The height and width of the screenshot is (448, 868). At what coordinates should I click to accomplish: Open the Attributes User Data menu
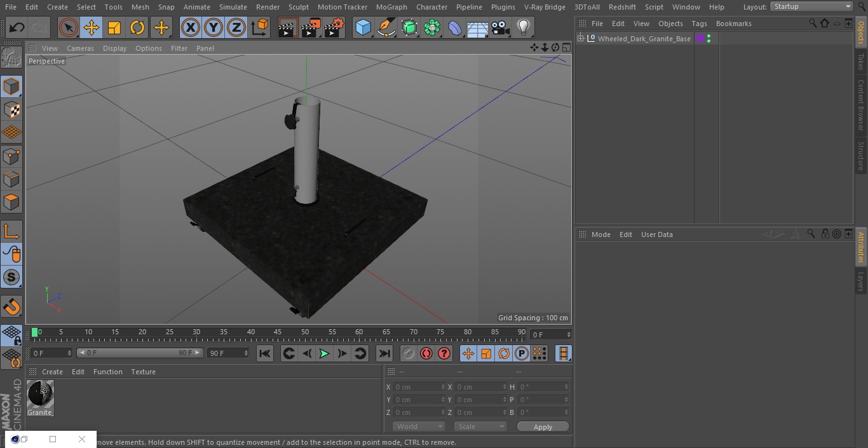656,234
